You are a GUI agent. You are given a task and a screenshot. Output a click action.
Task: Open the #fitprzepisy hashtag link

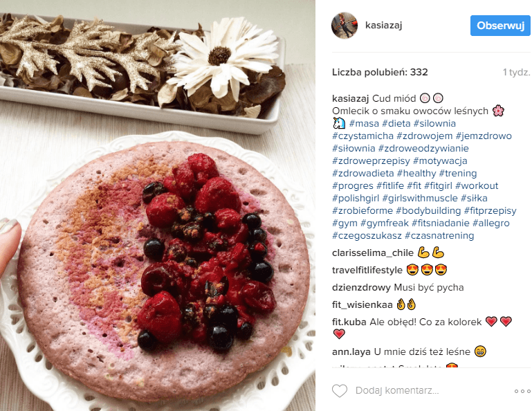(x=490, y=211)
